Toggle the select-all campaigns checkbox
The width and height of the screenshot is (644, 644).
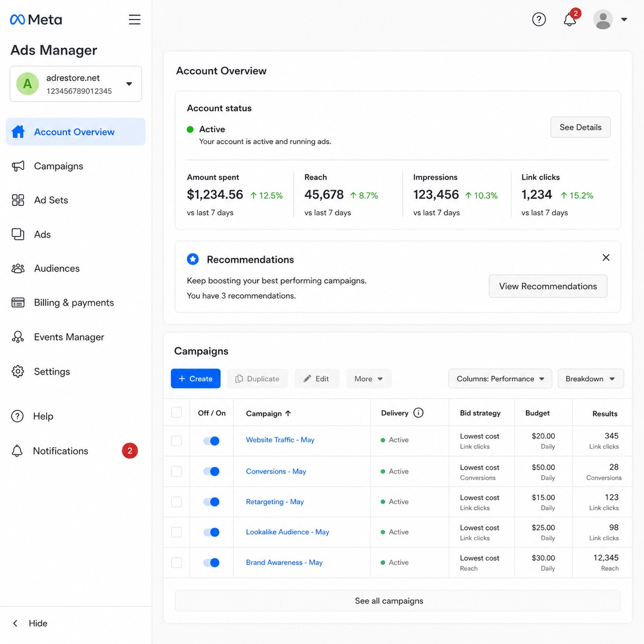pos(177,412)
